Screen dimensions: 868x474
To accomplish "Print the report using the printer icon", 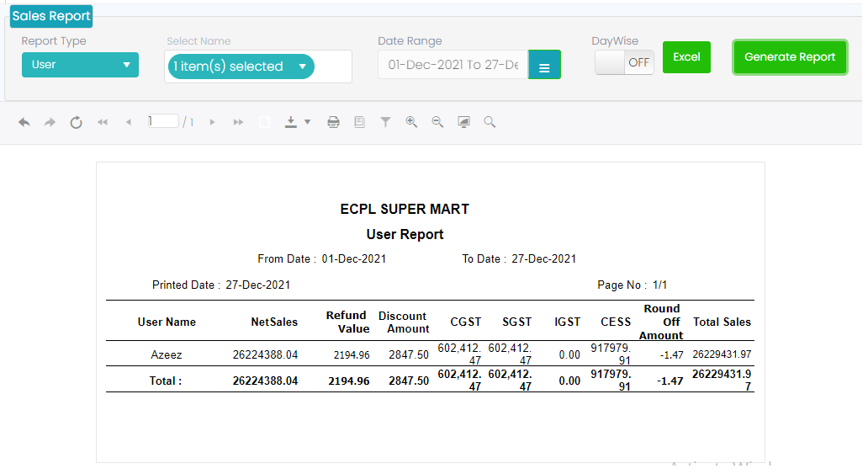I will (333, 122).
